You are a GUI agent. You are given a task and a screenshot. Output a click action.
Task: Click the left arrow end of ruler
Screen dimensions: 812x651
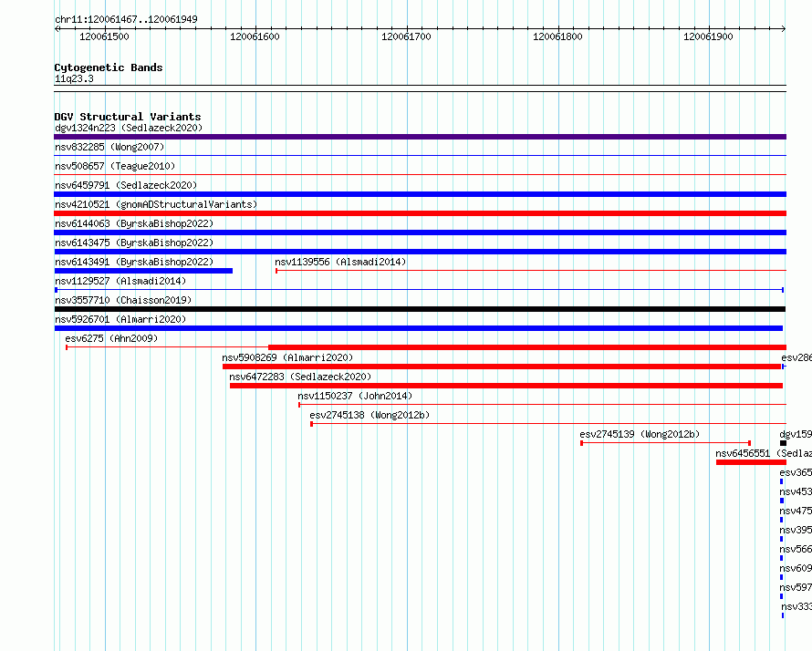tap(57, 29)
